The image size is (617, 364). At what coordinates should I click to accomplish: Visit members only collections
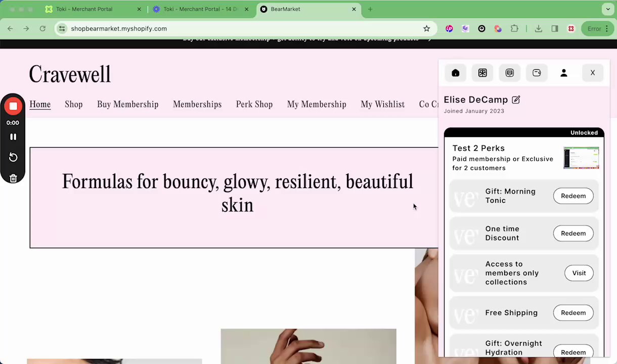coord(579,273)
